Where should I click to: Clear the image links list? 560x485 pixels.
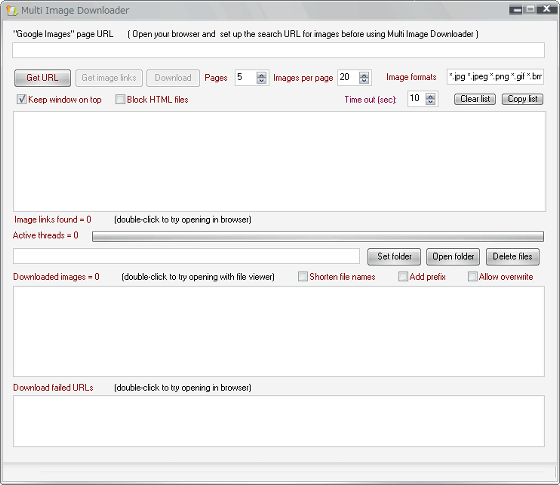tap(475, 99)
